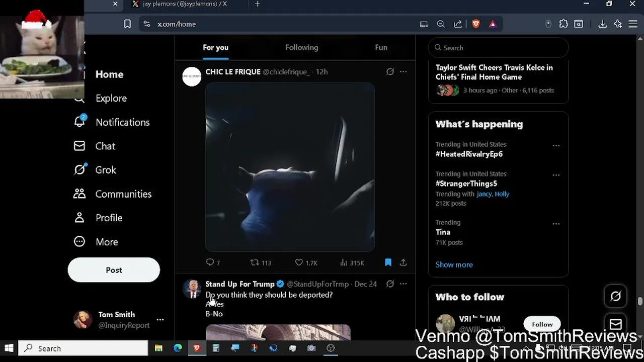
Task: Open options for Tina trend
Action: [556, 224]
